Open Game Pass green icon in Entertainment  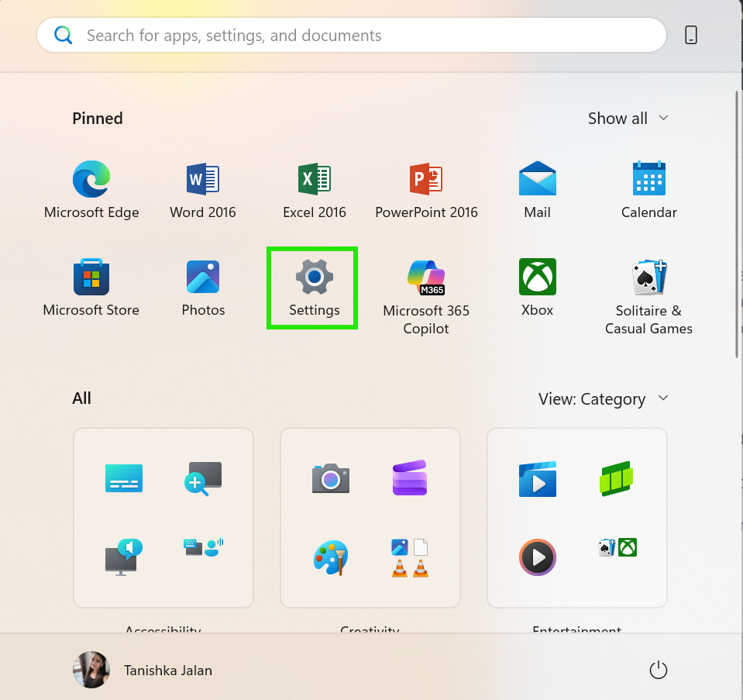pos(617,478)
